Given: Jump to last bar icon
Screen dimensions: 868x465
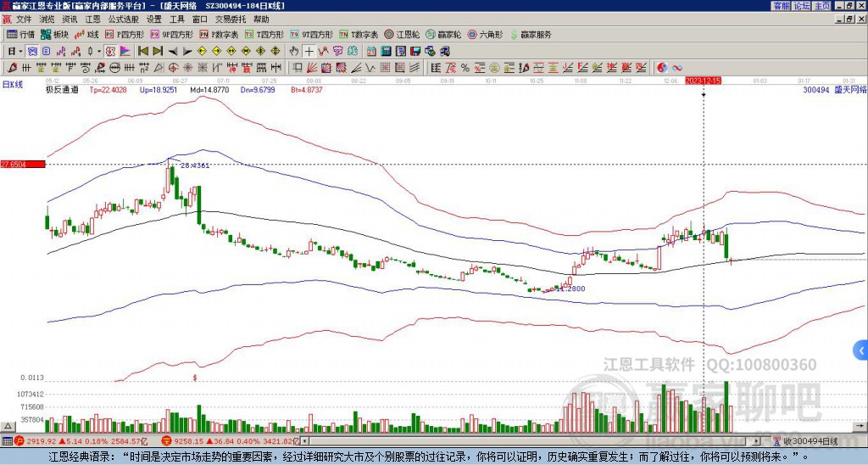Looking at the screenshot, I should (158, 52).
